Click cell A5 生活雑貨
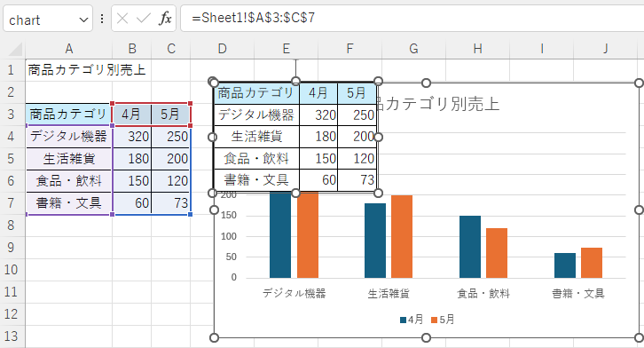Image resolution: width=644 pixels, height=348 pixels. click(68, 159)
